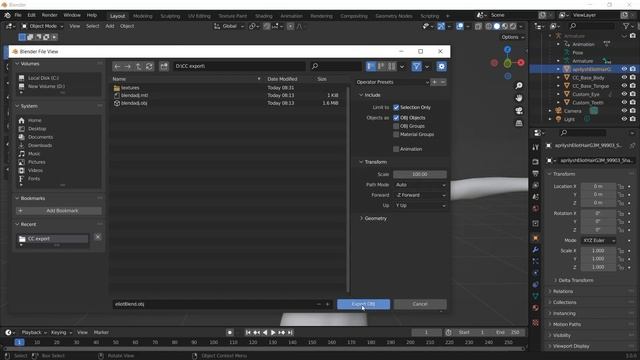
Task: Enable the Animation export checkbox
Action: coord(396,149)
